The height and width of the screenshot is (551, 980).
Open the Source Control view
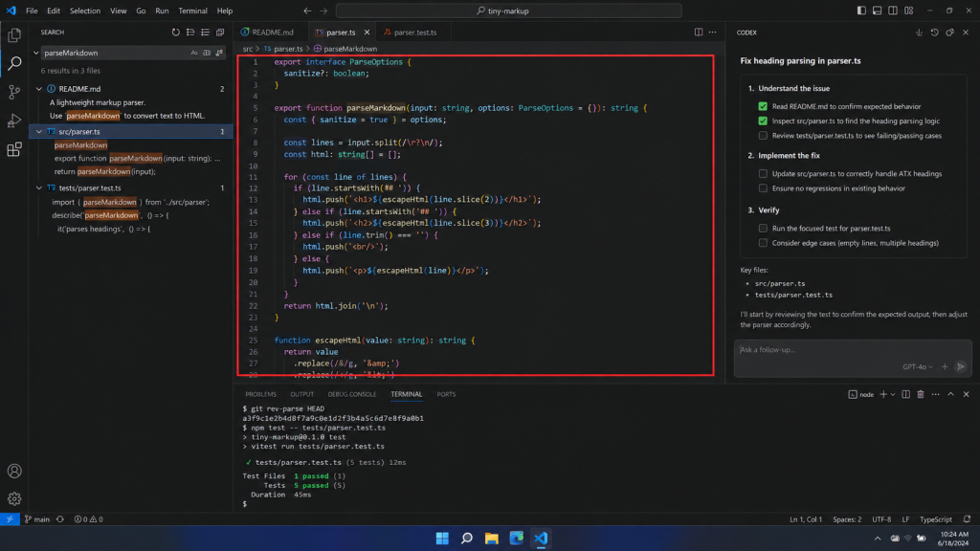[14, 92]
